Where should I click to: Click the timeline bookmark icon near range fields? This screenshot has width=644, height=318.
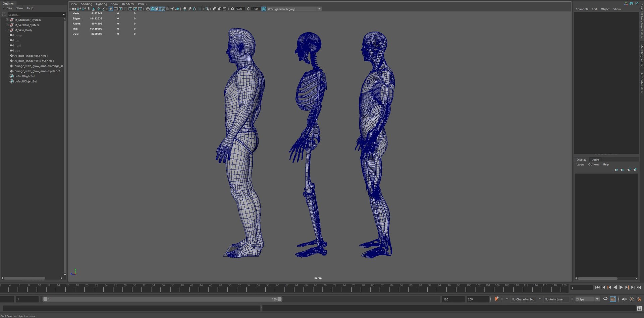click(x=496, y=299)
